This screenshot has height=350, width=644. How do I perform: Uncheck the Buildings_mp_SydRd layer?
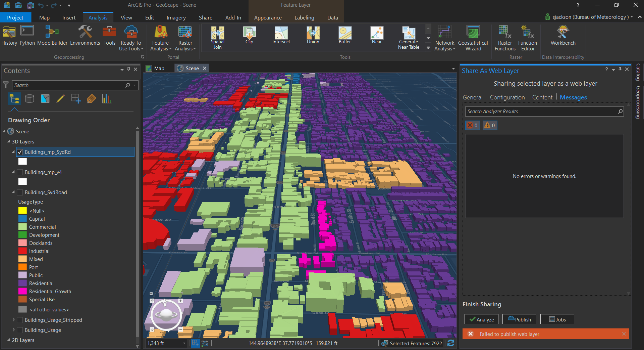click(20, 152)
